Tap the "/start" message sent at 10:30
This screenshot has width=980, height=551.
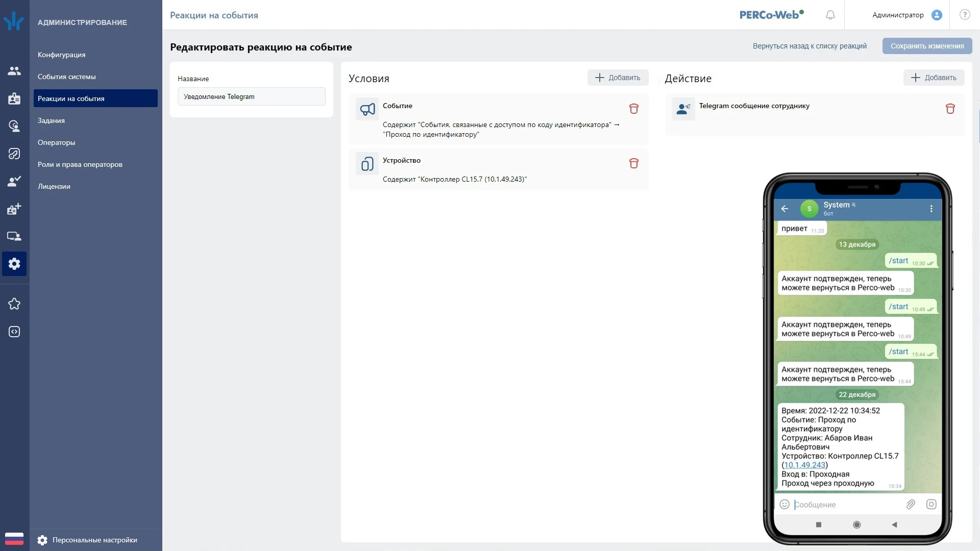point(911,261)
